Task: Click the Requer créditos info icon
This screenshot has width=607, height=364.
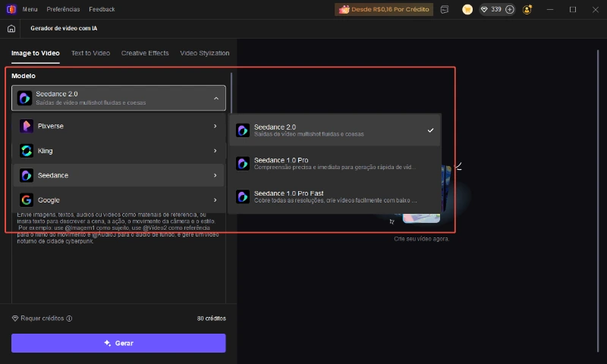Action: pos(69,318)
